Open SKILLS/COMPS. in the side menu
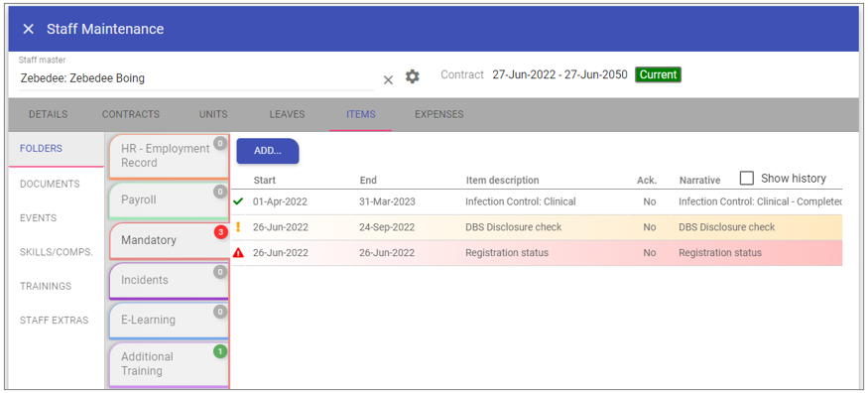 57,252
